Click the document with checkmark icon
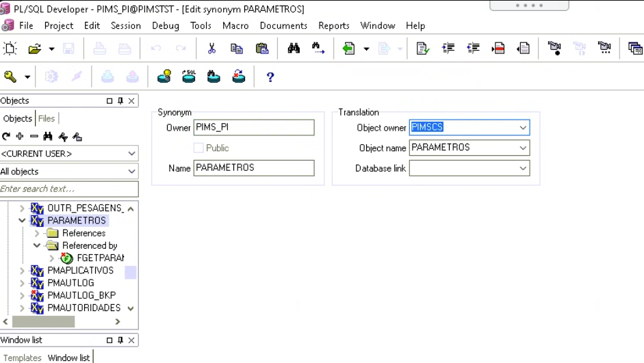Image resolution: width=644 pixels, height=363 pixels. pos(423,49)
